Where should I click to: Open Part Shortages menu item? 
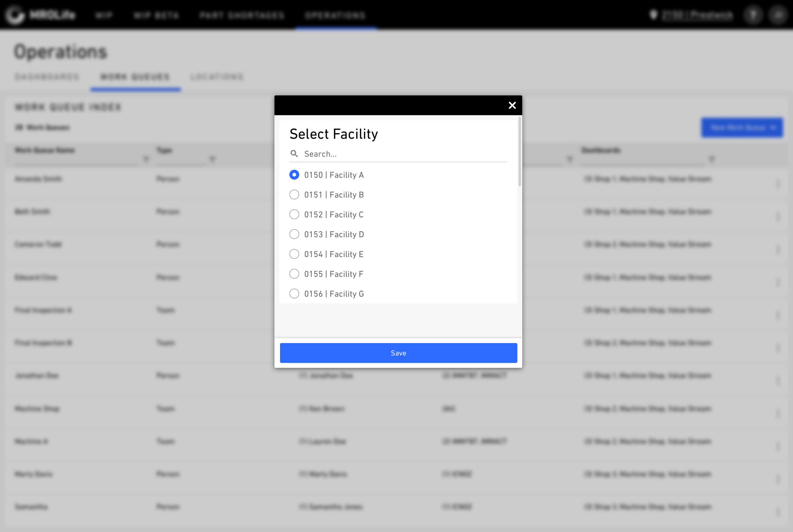[x=242, y=15]
